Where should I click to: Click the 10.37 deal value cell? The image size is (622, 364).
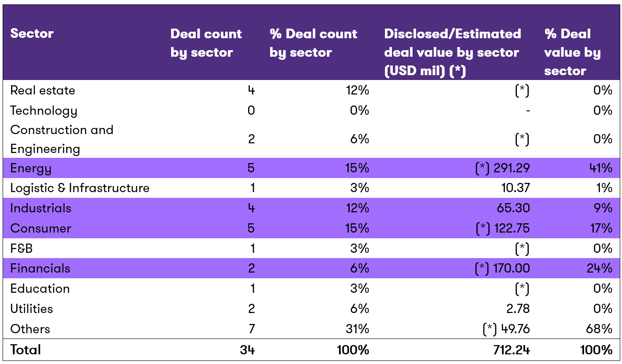click(x=515, y=188)
